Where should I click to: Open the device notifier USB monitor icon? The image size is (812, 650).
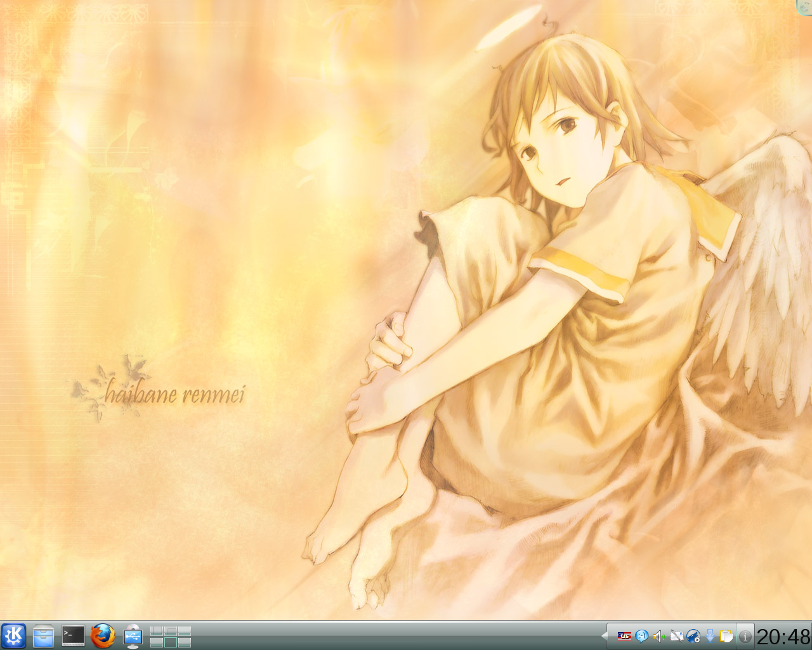tap(133, 635)
